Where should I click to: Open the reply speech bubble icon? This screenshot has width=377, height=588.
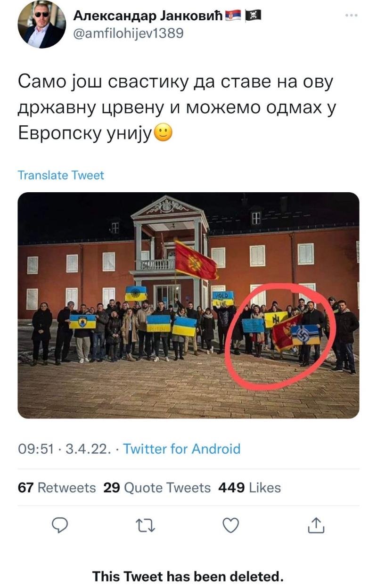tap(60, 525)
